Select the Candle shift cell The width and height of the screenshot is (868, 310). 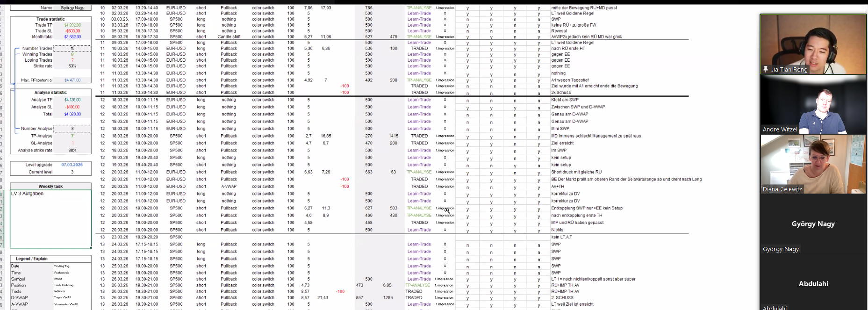tap(229, 37)
